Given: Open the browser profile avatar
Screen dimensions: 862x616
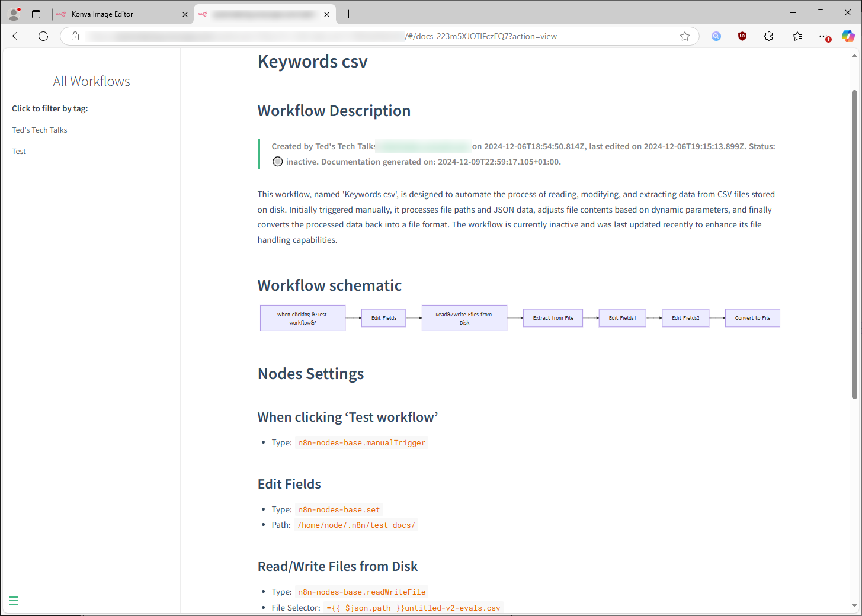Looking at the screenshot, I should [x=14, y=14].
